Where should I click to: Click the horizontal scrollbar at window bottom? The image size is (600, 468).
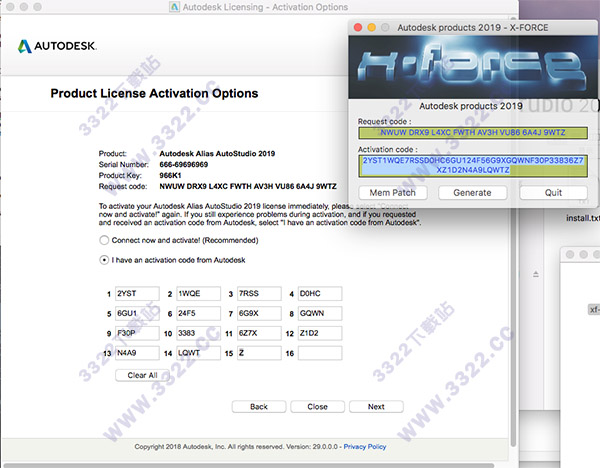pos(249,465)
